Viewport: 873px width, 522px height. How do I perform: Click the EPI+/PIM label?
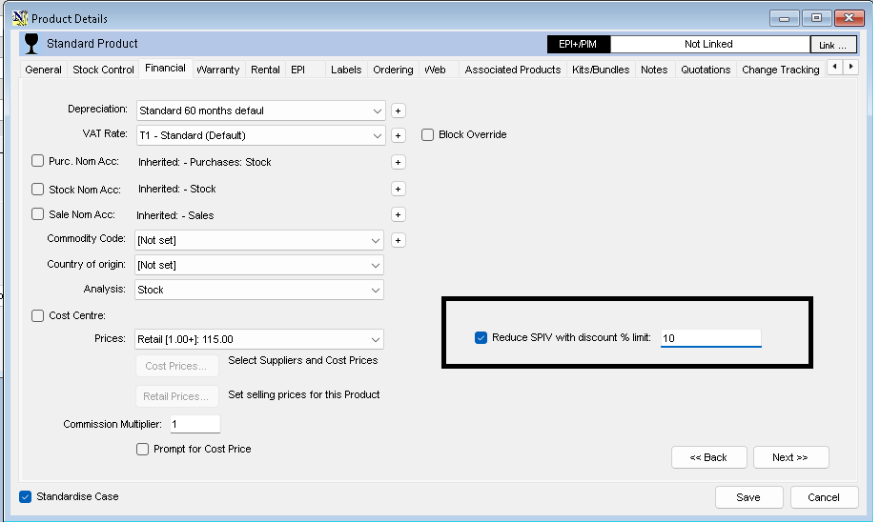pyautogui.click(x=578, y=44)
